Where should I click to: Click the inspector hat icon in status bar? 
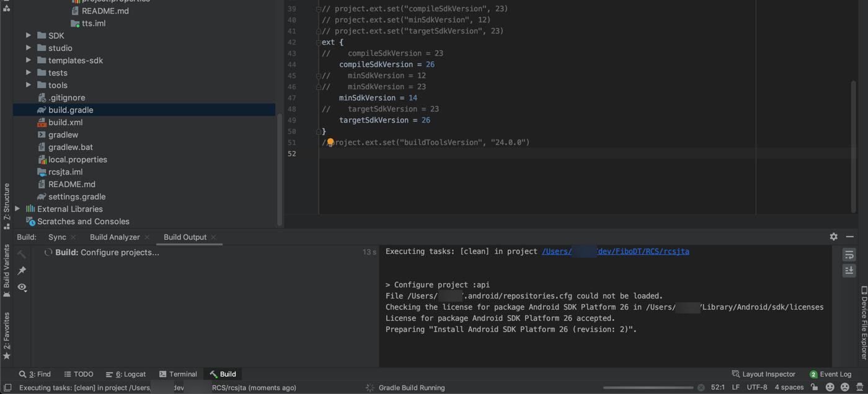[860, 388]
